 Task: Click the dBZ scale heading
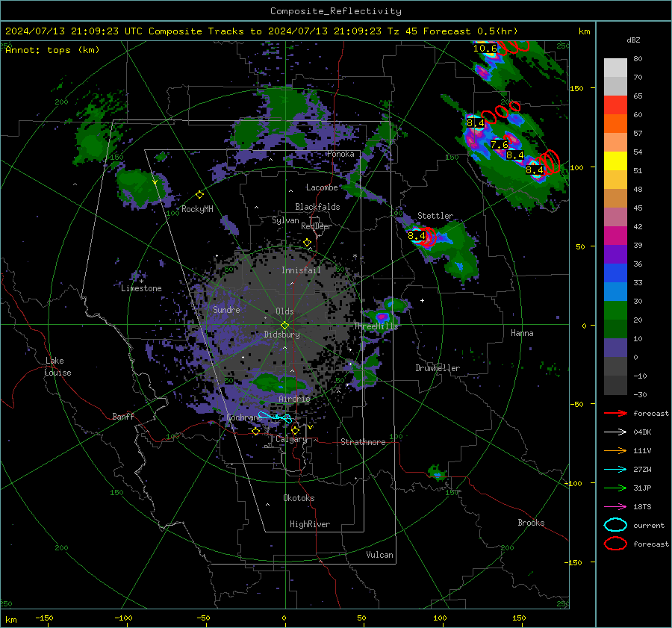pyautogui.click(x=633, y=40)
